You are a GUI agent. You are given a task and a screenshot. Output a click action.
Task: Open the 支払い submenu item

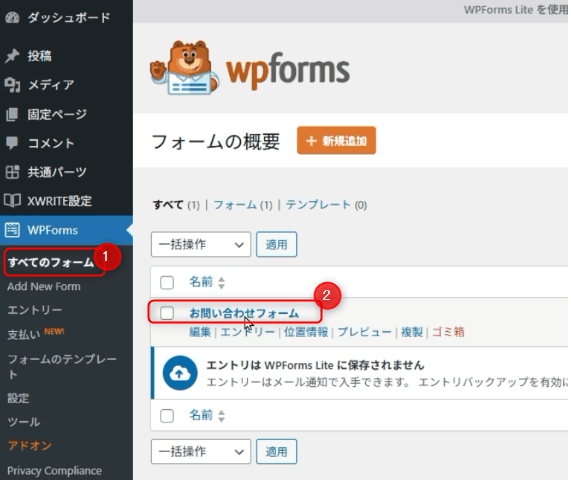click(x=24, y=334)
